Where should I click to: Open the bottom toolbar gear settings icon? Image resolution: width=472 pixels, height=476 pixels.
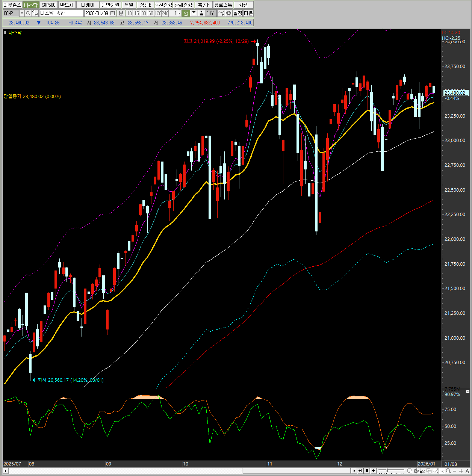416,471
